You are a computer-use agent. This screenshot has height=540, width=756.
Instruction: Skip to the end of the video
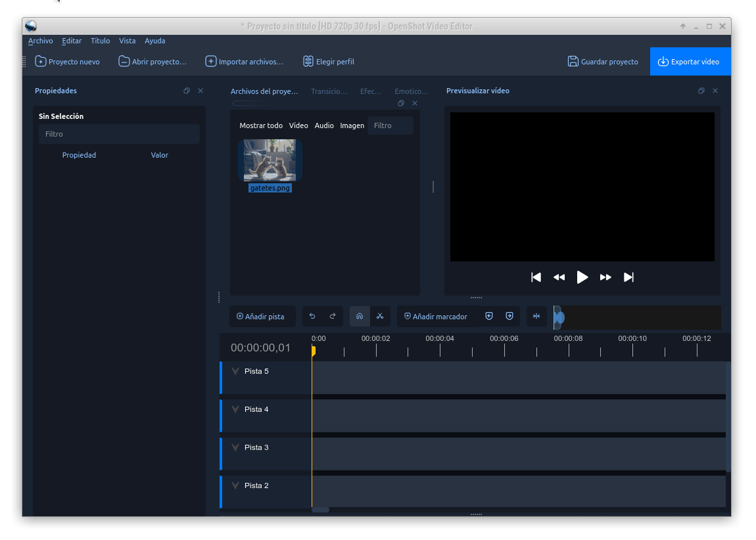click(628, 277)
